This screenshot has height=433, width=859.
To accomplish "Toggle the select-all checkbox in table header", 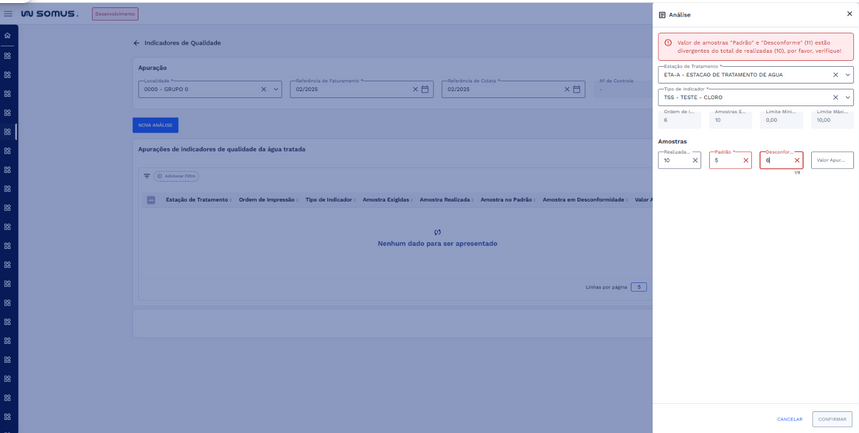I will pyautogui.click(x=151, y=200).
